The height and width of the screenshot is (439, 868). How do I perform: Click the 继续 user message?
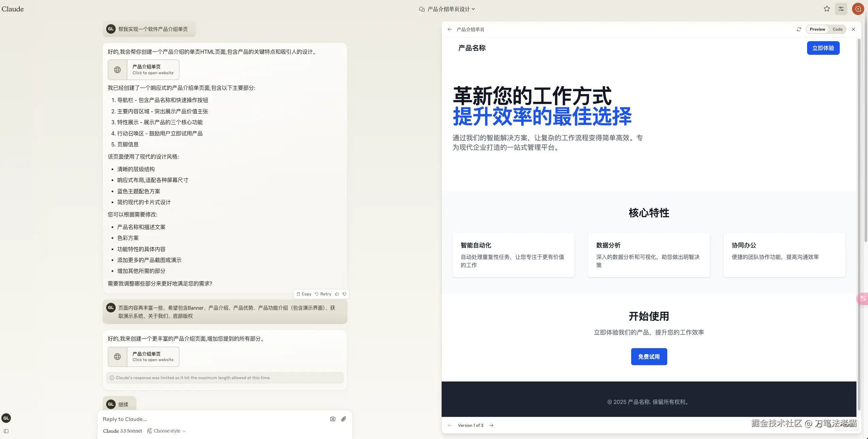(x=119, y=404)
